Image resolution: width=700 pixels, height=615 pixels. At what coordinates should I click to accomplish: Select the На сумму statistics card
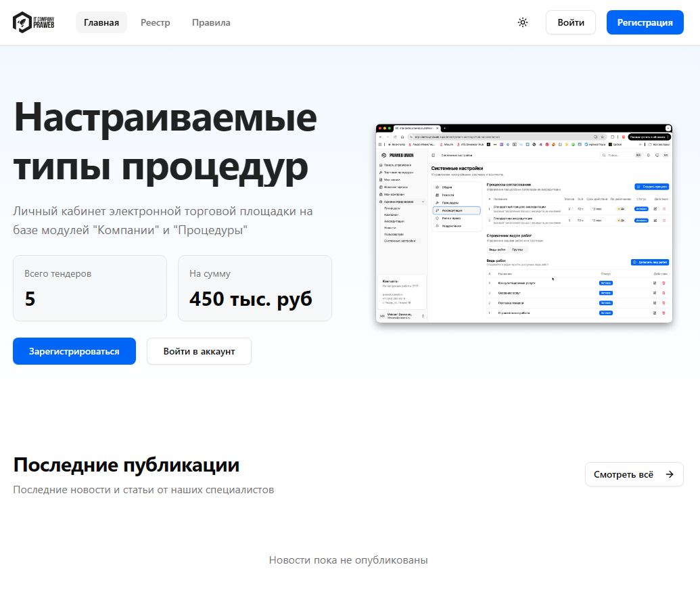point(254,288)
